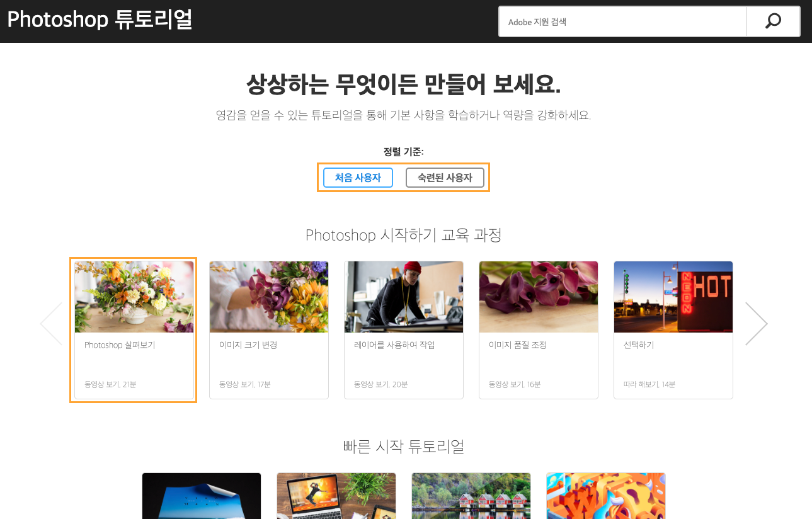
Task: Click the Photoshop 튜토리얼 header title
Action: pyautogui.click(x=100, y=20)
